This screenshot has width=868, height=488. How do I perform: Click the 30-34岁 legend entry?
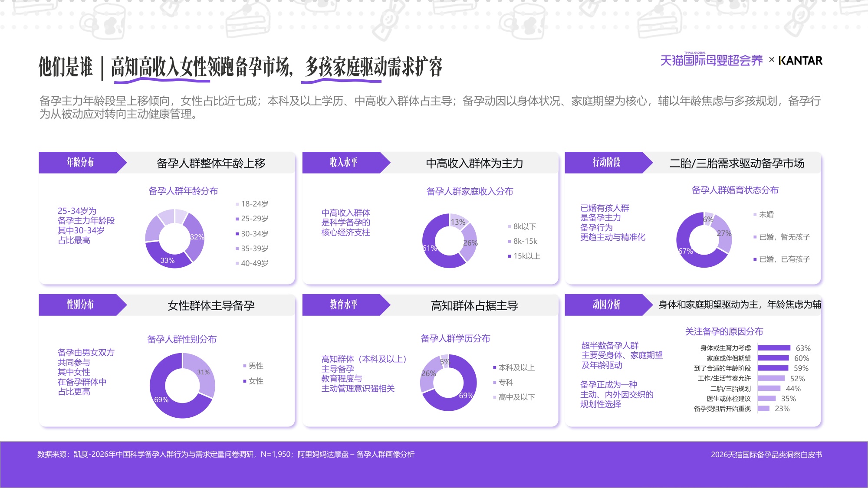tap(252, 234)
